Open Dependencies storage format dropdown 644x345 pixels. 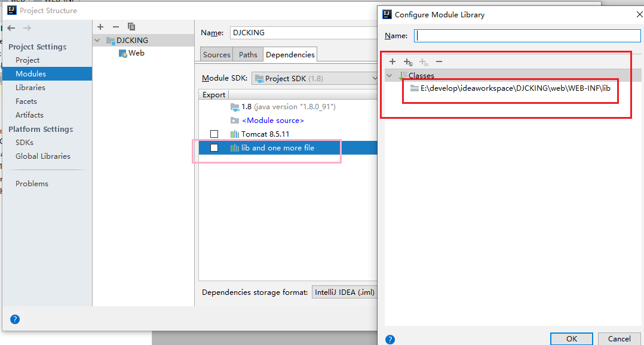tap(344, 292)
